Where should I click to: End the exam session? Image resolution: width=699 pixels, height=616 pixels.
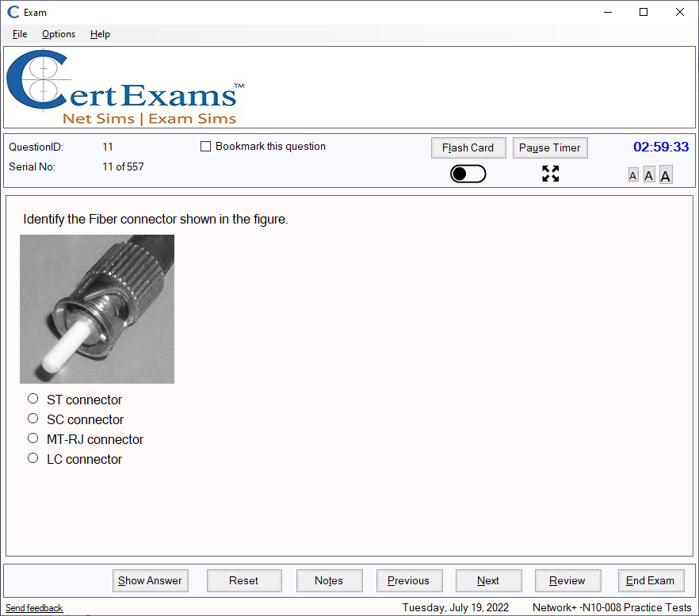[651, 580]
